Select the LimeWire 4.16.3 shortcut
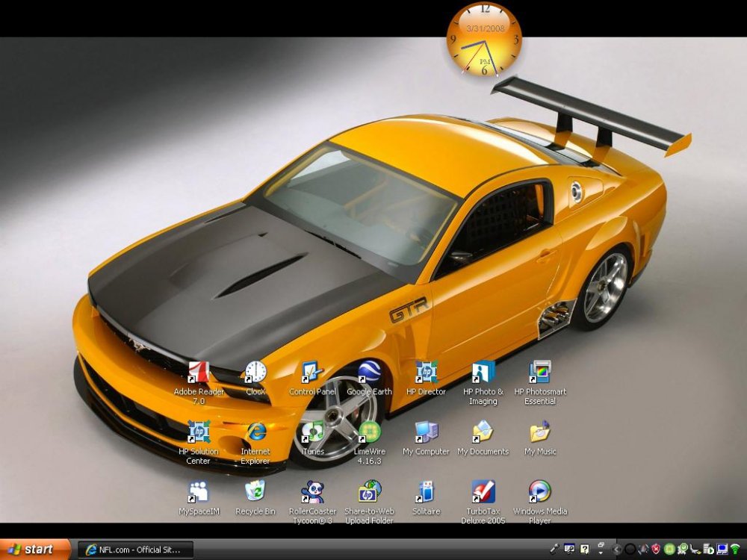The image size is (747, 560). click(x=369, y=432)
